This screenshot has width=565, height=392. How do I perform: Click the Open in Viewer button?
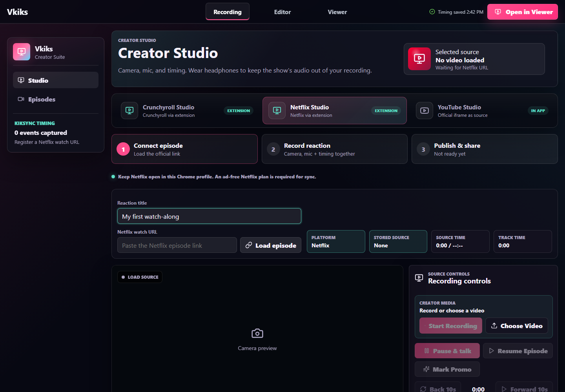pos(523,12)
